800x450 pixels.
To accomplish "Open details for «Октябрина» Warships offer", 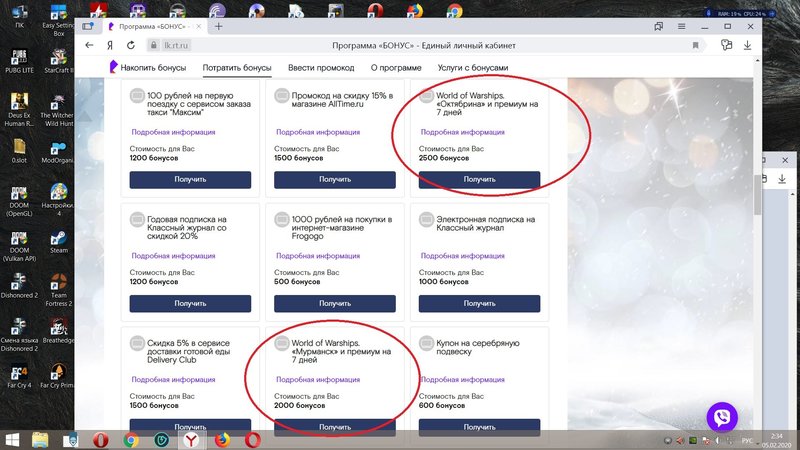I will [463, 132].
